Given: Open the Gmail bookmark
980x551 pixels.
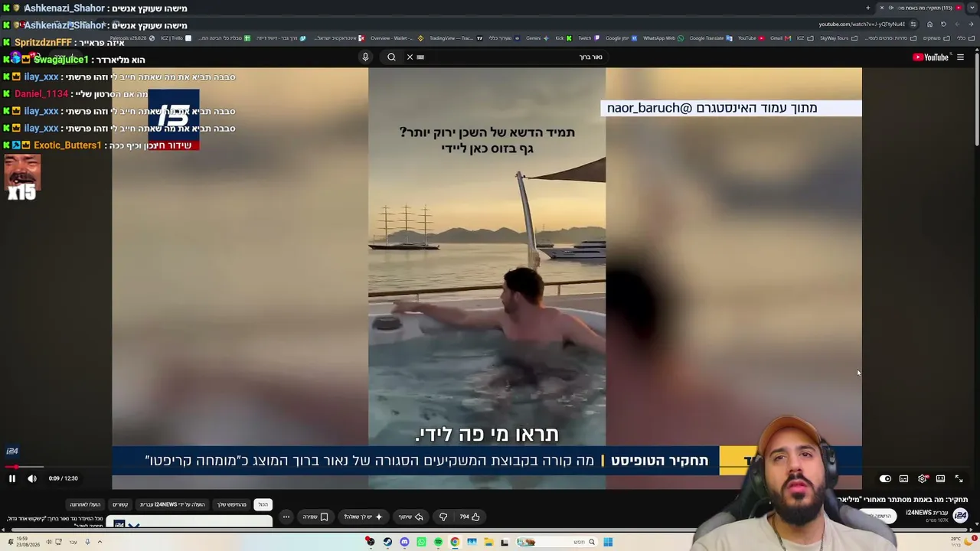Looking at the screenshot, I should click(x=779, y=38).
